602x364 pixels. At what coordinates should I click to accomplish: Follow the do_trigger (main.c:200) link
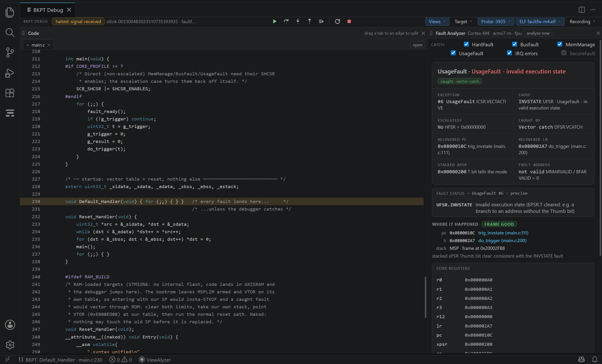(502, 240)
